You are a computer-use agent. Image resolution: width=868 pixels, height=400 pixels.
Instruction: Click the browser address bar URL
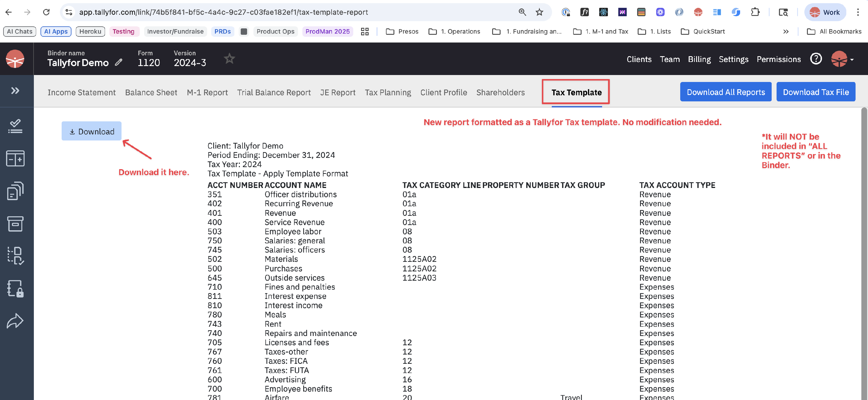[223, 12]
